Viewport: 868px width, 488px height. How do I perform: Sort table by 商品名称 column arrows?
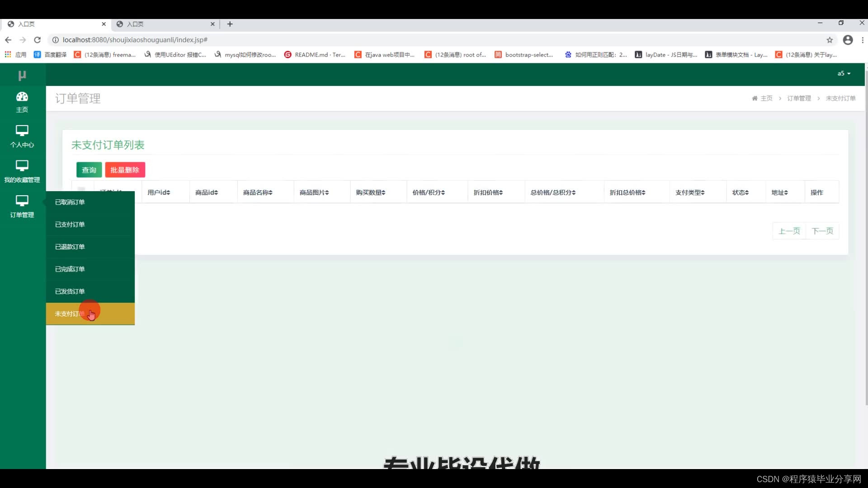(270, 192)
